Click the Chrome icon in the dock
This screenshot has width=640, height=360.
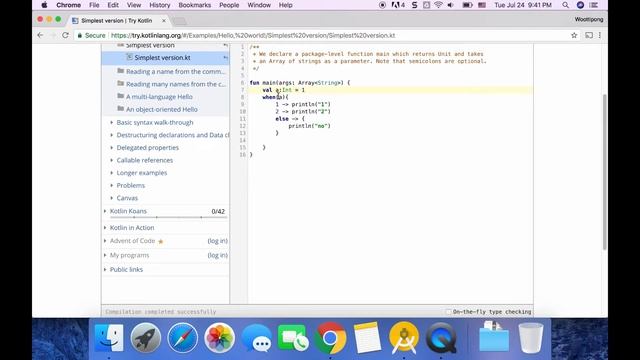330,338
